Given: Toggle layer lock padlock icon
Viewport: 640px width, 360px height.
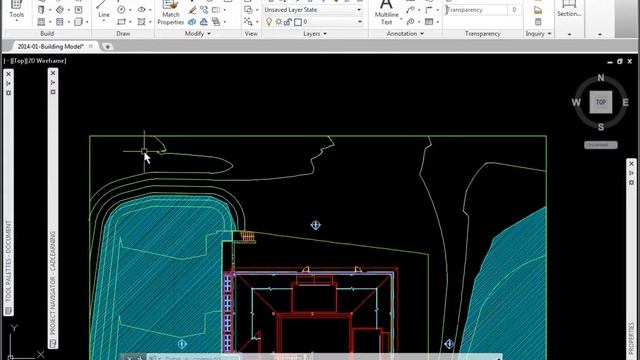Looking at the screenshot, I should coord(288,22).
